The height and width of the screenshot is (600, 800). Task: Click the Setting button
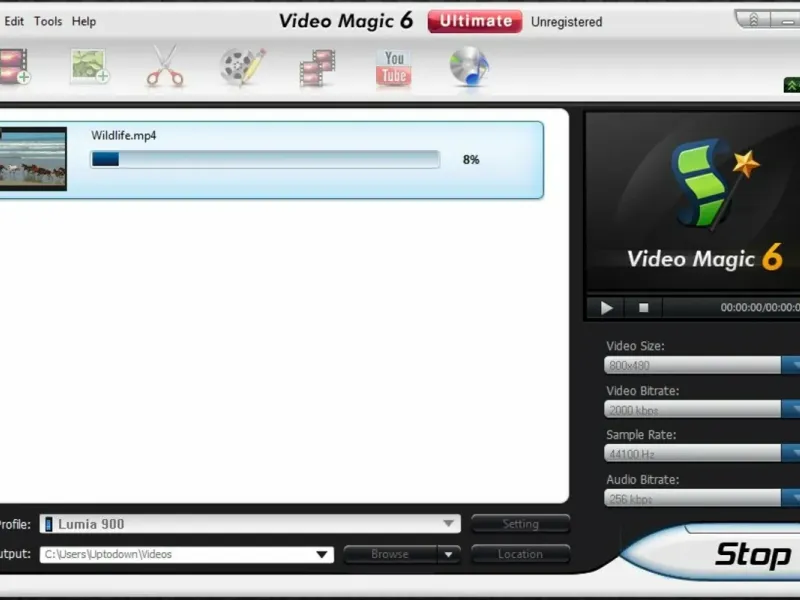point(520,524)
